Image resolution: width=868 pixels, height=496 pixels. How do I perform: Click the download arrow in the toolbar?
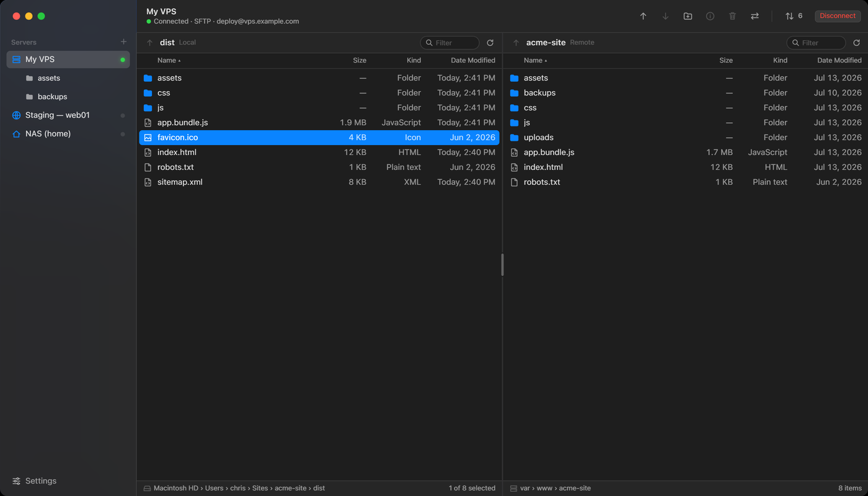(x=665, y=16)
